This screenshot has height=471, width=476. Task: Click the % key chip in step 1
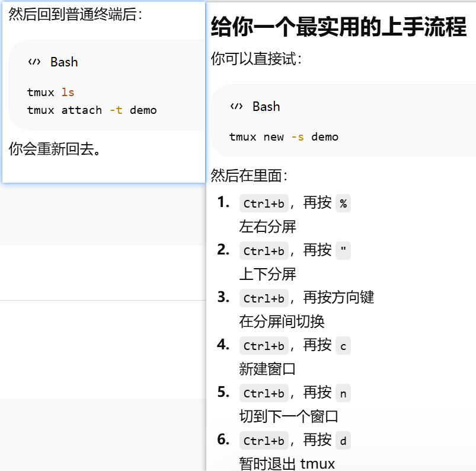[343, 203]
